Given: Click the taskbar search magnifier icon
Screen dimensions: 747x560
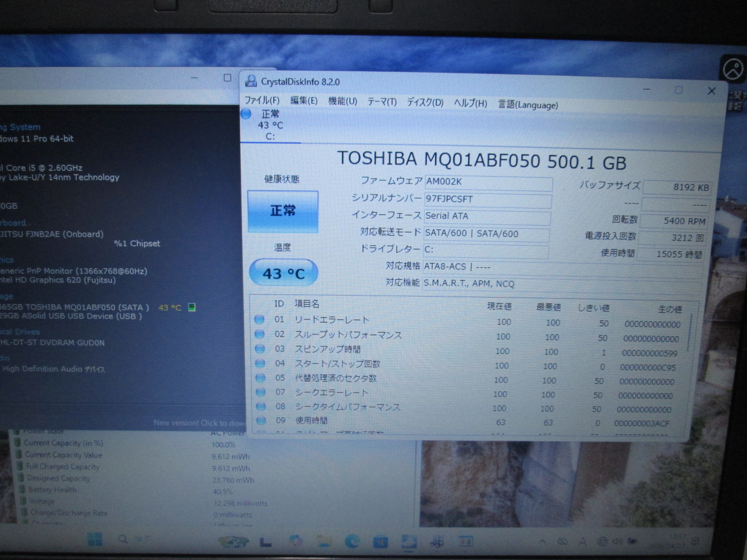Looking at the screenshot, I should pos(123,539).
